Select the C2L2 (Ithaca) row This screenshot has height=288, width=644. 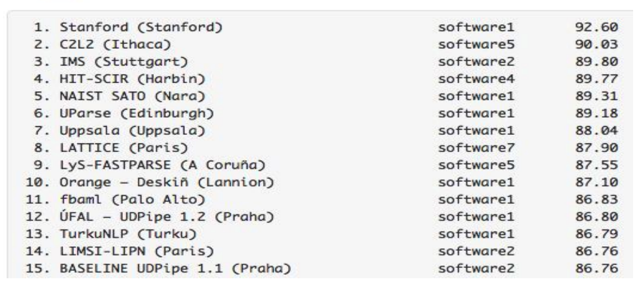coord(87,44)
